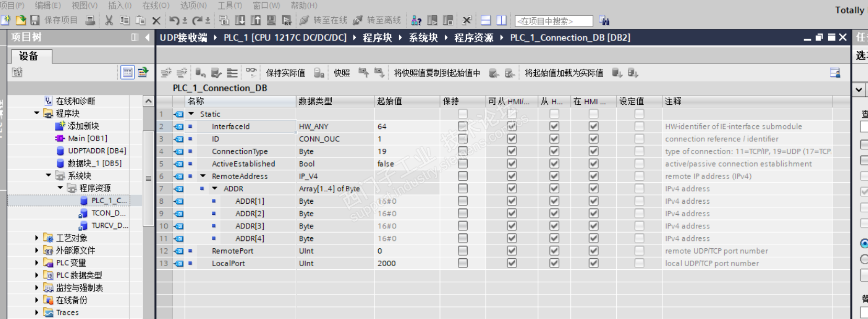
Task: Click the print icon in main toolbar
Action: click(91, 20)
